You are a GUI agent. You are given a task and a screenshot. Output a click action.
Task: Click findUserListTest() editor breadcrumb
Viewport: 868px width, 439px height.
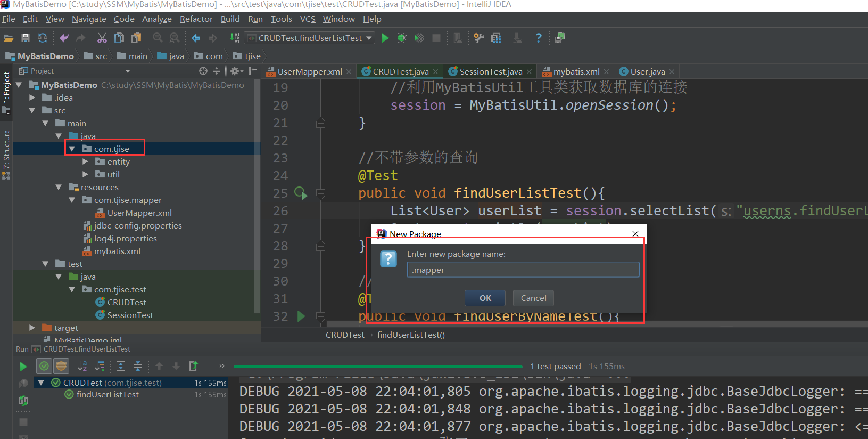(x=411, y=335)
